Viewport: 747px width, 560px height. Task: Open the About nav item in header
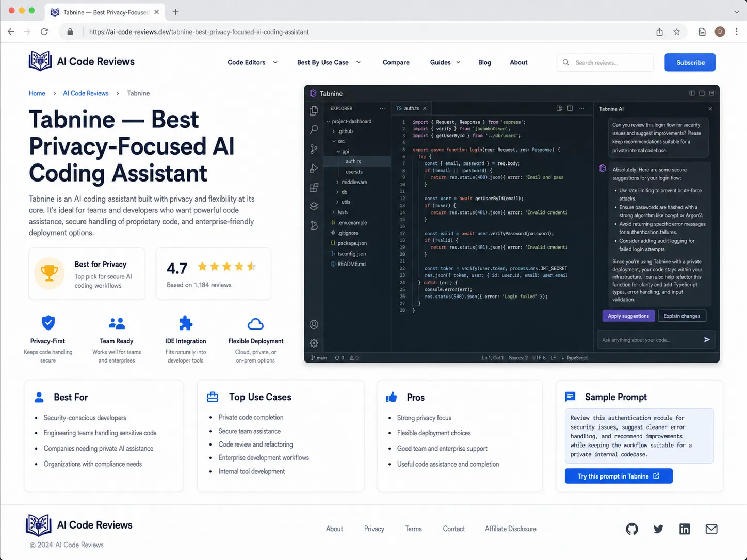(518, 62)
